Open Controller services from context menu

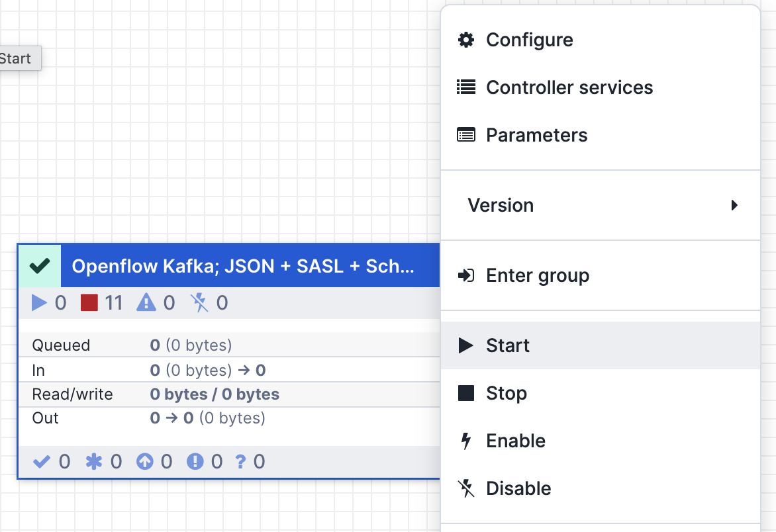tap(601, 87)
